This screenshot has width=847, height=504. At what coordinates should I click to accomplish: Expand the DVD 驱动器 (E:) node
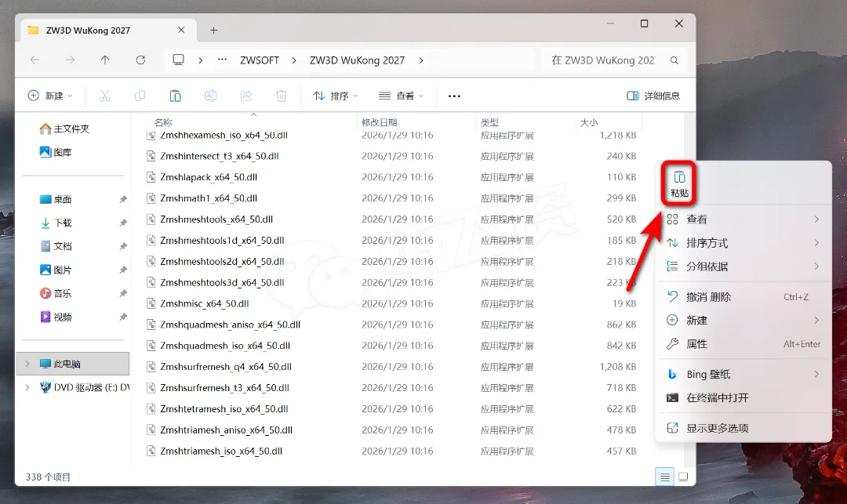pyautogui.click(x=27, y=387)
